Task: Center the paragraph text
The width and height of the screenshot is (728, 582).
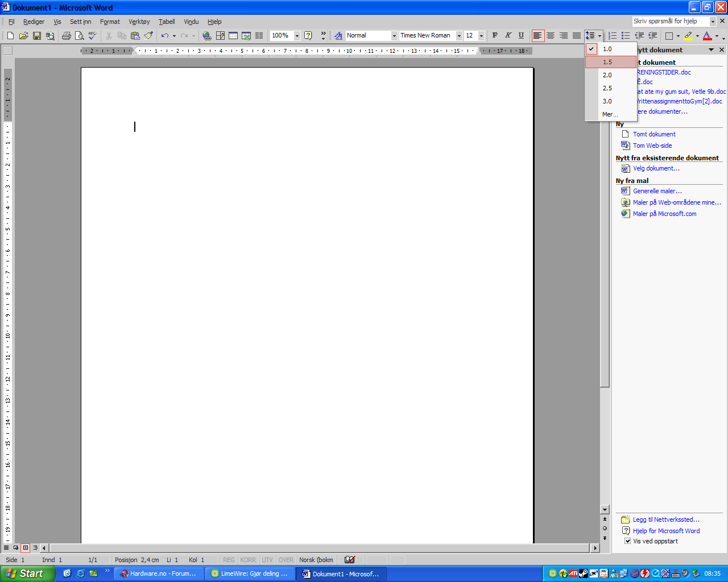Action: pyautogui.click(x=551, y=35)
